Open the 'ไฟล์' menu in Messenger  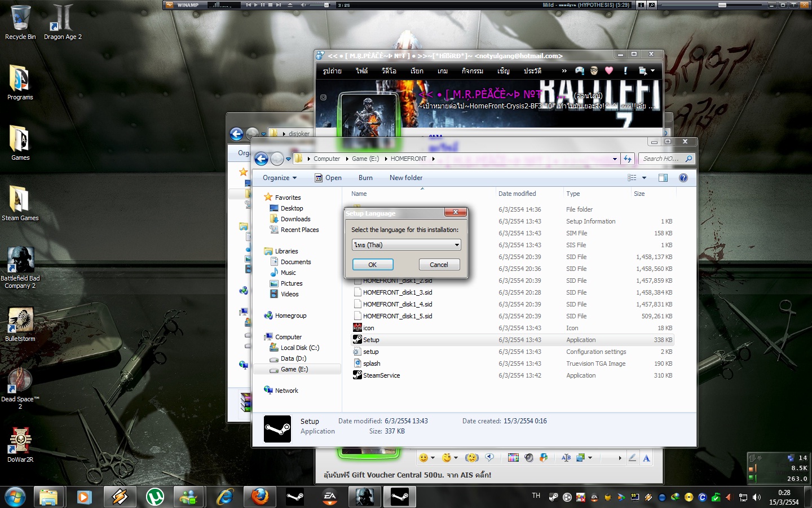pos(361,71)
